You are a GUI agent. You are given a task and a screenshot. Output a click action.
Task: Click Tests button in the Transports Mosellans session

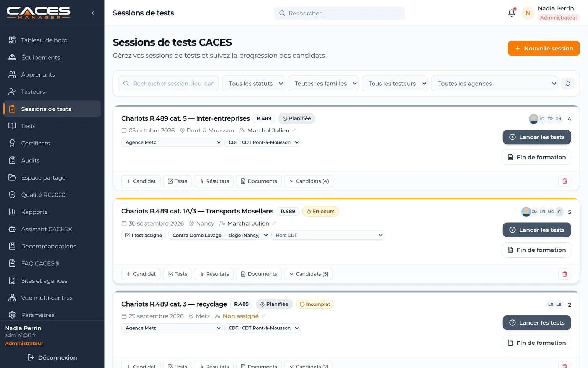pos(177,274)
